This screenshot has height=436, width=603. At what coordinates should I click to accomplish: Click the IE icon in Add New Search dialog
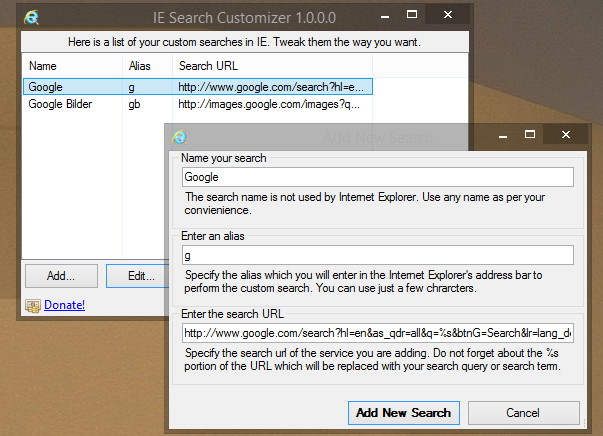pos(179,137)
